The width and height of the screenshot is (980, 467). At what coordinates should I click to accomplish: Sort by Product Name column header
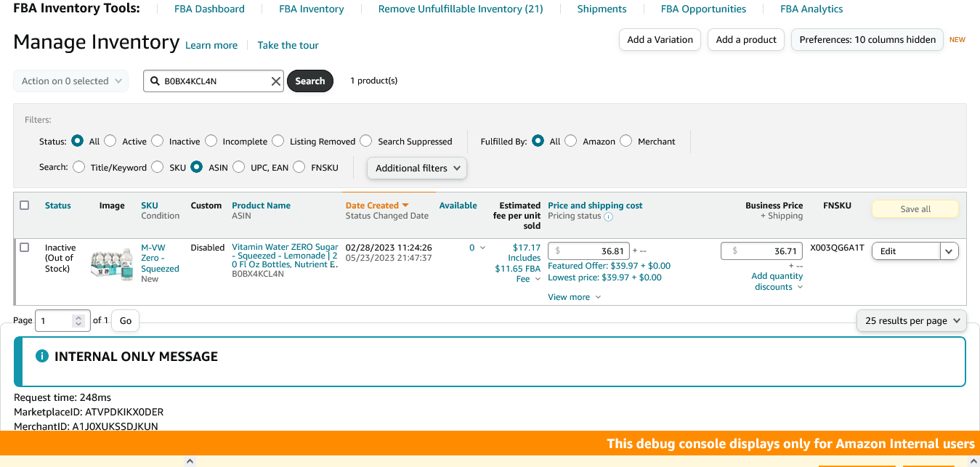(x=261, y=206)
